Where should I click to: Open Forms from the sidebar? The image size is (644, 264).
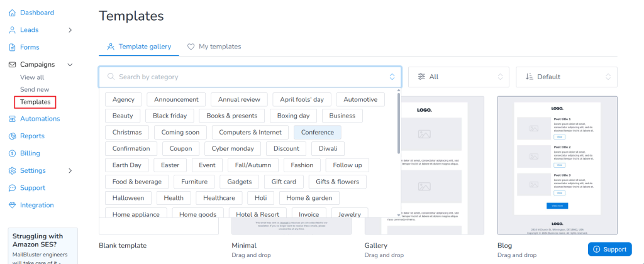pos(30,47)
